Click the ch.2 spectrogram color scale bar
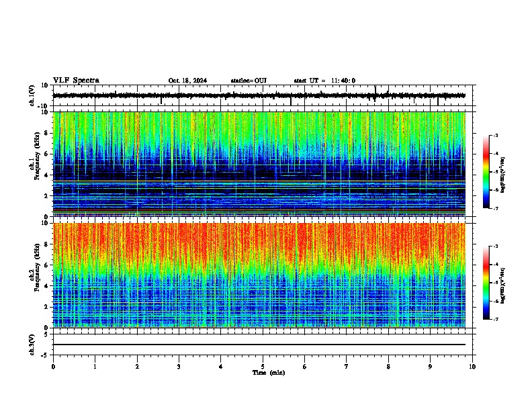532x411 pixels. [x=486, y=283]
